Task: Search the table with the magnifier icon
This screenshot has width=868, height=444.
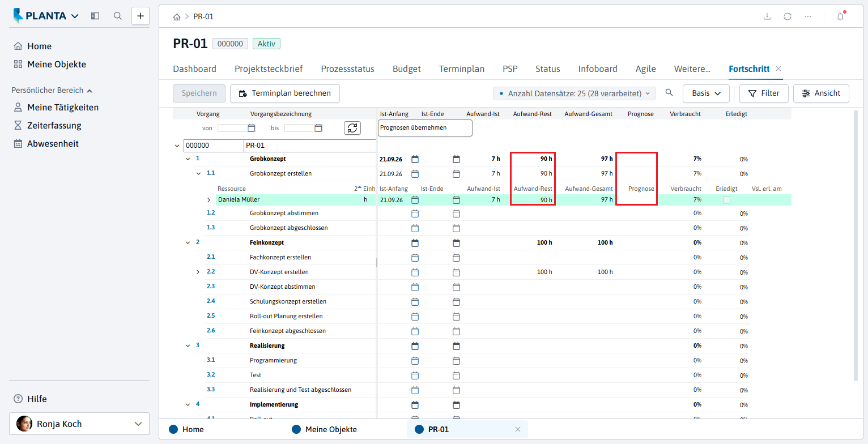Action: 669,93
